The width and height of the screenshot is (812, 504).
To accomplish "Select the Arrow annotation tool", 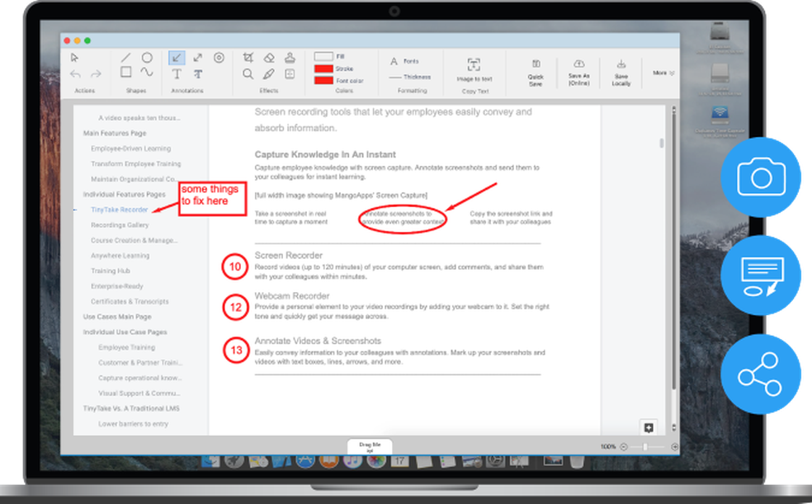I will pos(177,57).
